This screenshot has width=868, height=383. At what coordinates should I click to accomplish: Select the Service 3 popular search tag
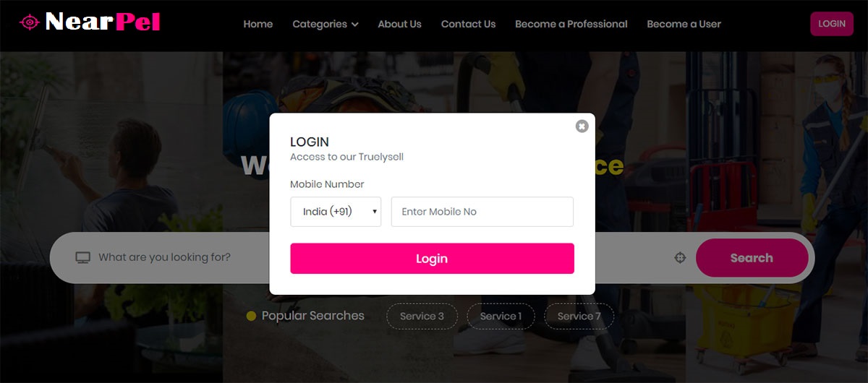pyautogui.click(x=422, y=316)
